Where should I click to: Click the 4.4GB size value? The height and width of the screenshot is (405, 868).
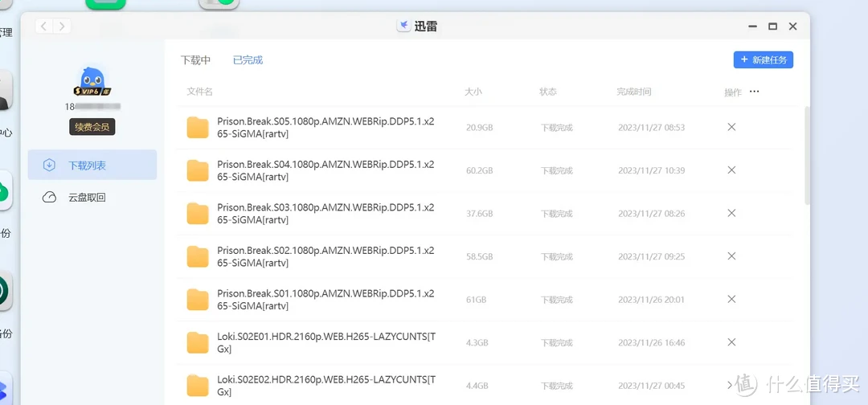(x=477, y=386)
